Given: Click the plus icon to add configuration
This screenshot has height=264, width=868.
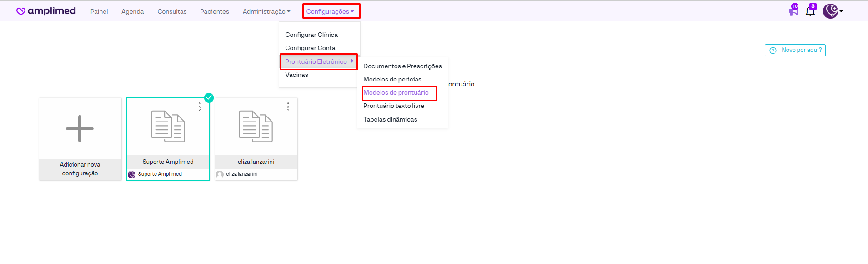Looking at the screenshot, I should click(80, 129).
